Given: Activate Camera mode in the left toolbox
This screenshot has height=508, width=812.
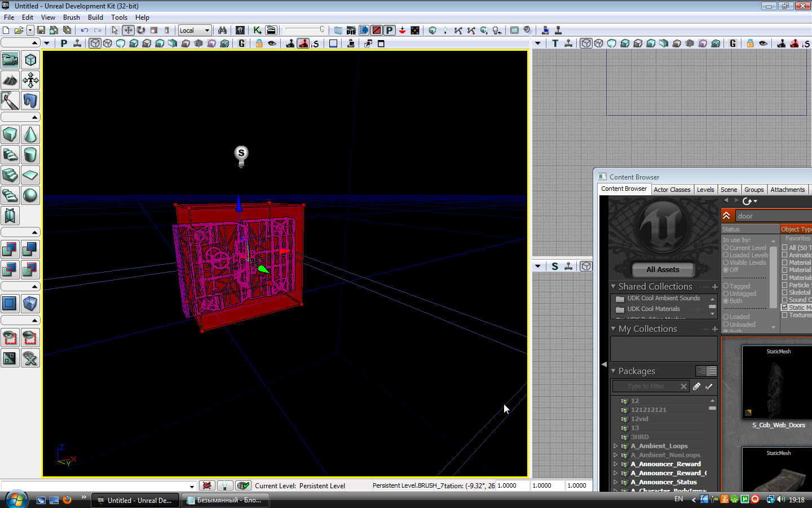Looking at the screenshot, I should tap(10, 60).
